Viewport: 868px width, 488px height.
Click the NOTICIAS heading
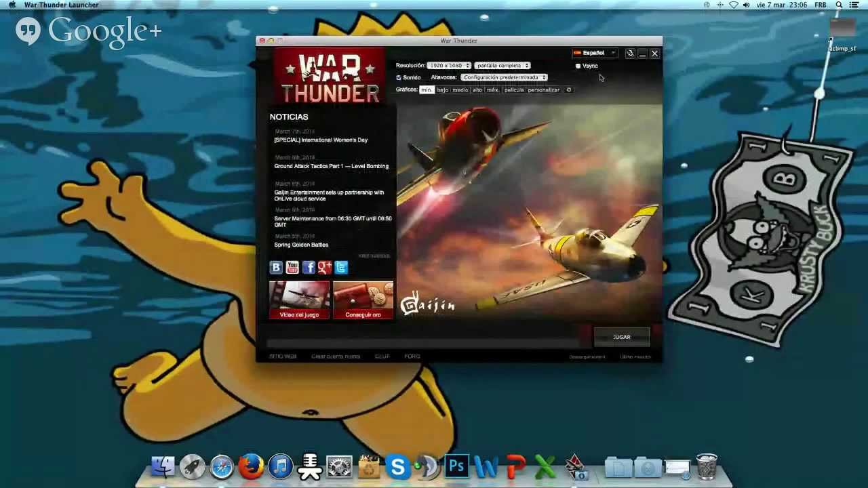click(x=289, y=117)
